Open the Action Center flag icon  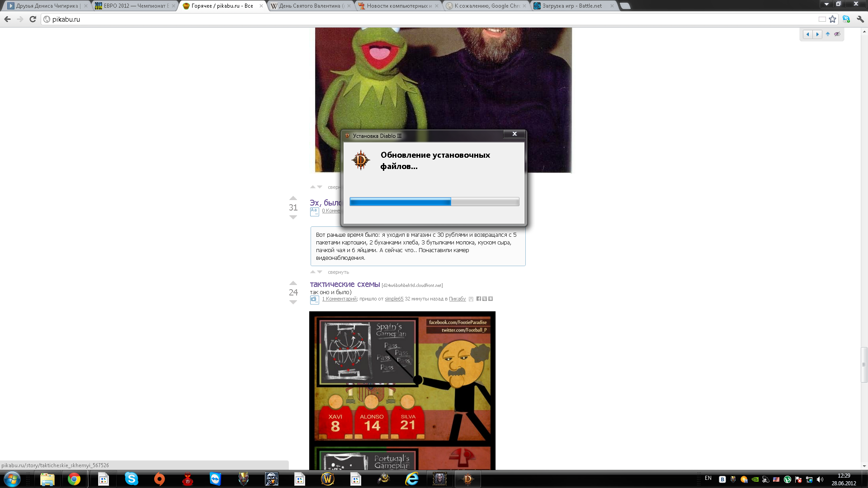point(798,479)
